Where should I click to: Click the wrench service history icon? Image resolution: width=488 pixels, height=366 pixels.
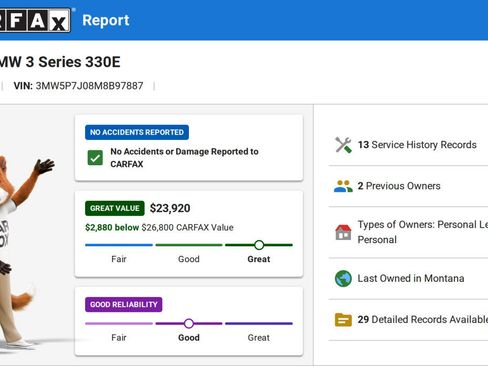pyautogui.click(x=343, y=145)
